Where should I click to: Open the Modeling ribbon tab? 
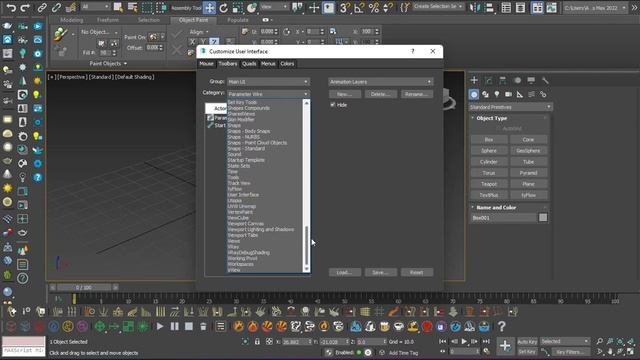pyautogui.click(x=72, y=20)
